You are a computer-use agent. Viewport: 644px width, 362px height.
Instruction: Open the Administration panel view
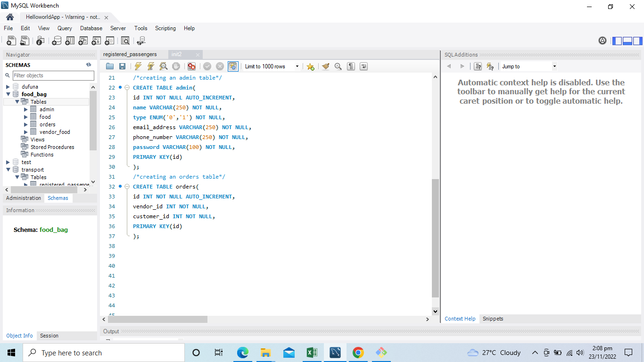coord(23,198)
